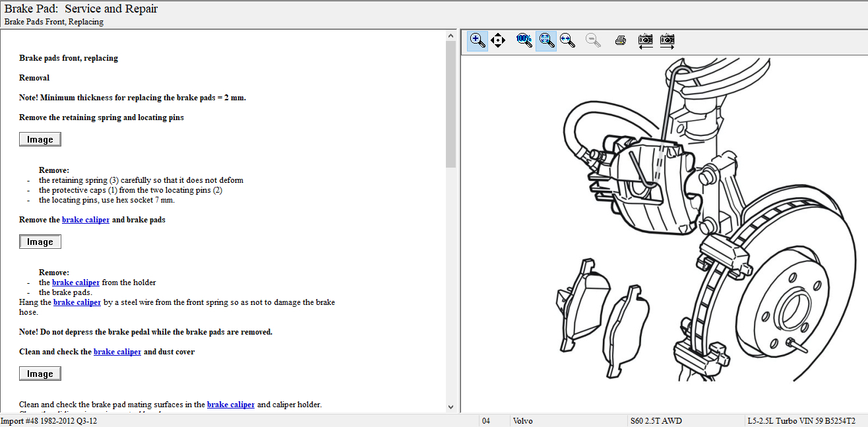This screenshot has height=427, width=868.
Task: Open Image button under retaining spring step
Action: (40, 139)
